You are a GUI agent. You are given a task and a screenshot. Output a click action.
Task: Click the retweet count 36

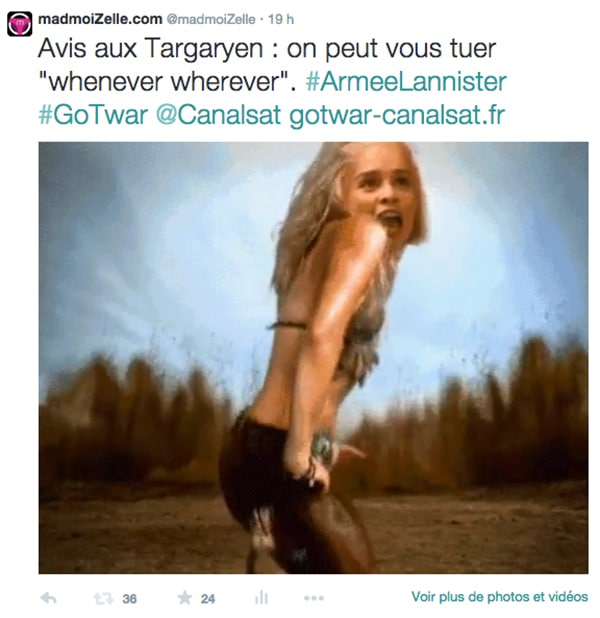[x=129, y=599]
